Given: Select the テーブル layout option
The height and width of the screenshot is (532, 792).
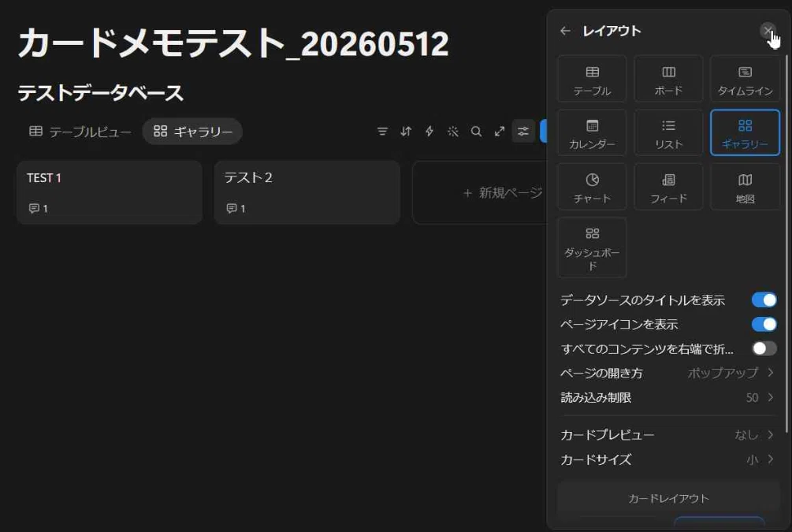Looking at the screenshot, I should (592, 80).
